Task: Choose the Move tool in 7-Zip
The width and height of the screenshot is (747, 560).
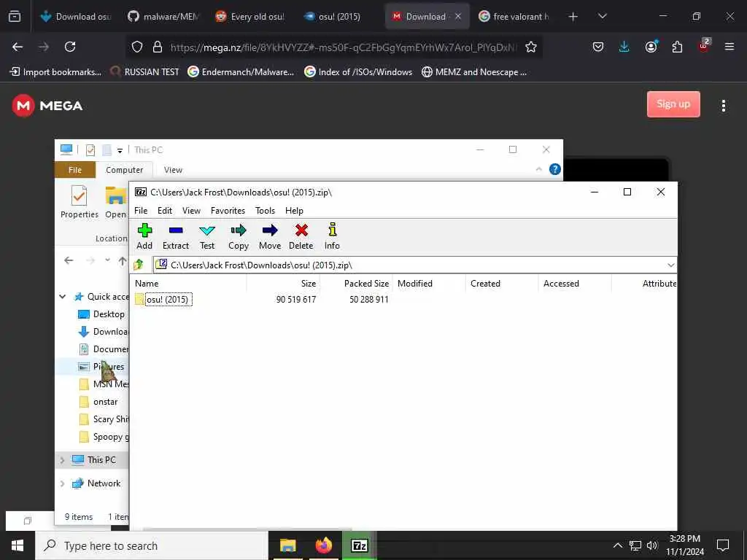Action: coord(270,236)
